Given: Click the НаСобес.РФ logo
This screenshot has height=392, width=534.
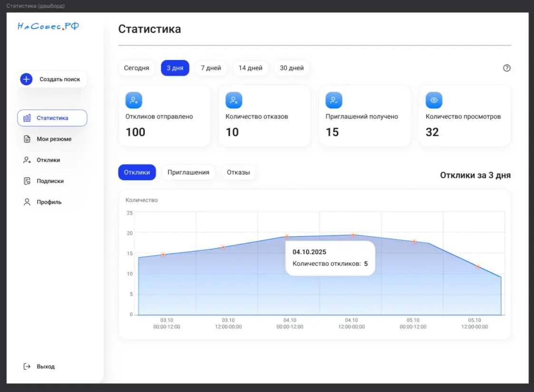Looking at the screenshot, I should coord(48,27).
